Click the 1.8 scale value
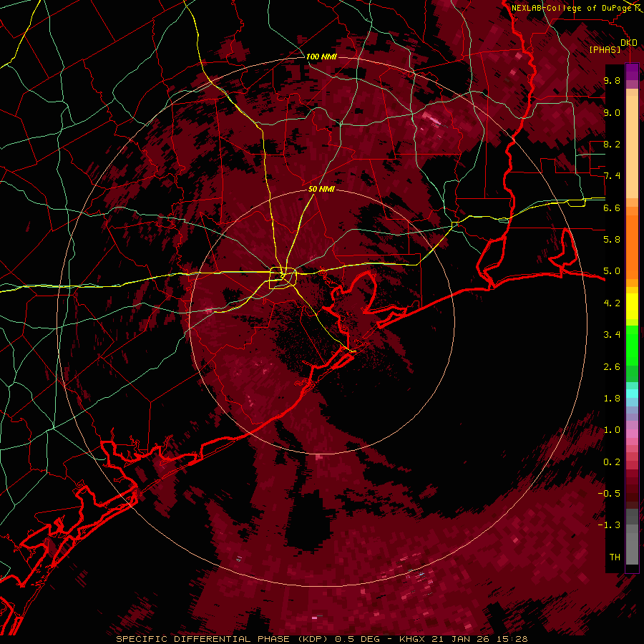This screenshot has width=644, height=644. point(612,399)
